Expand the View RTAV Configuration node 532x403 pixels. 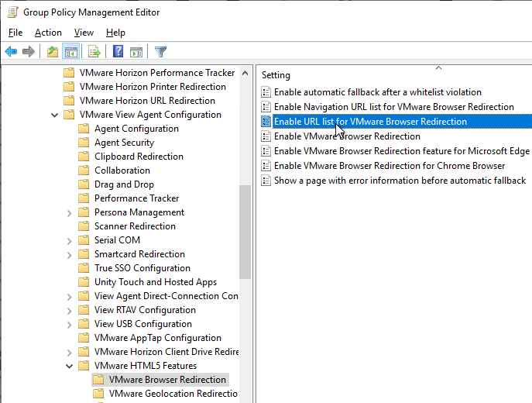(69, 310)
